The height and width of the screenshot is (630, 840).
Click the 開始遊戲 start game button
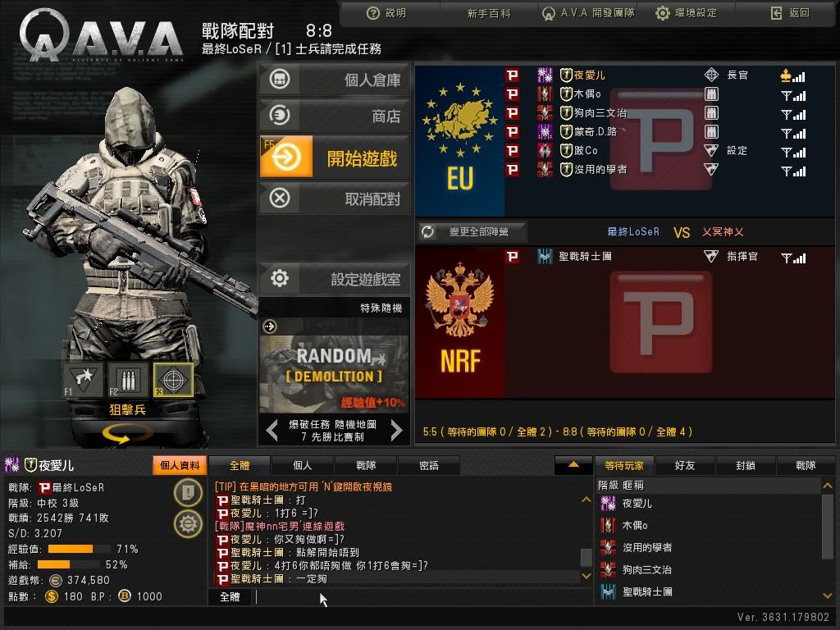pos(335,157)
